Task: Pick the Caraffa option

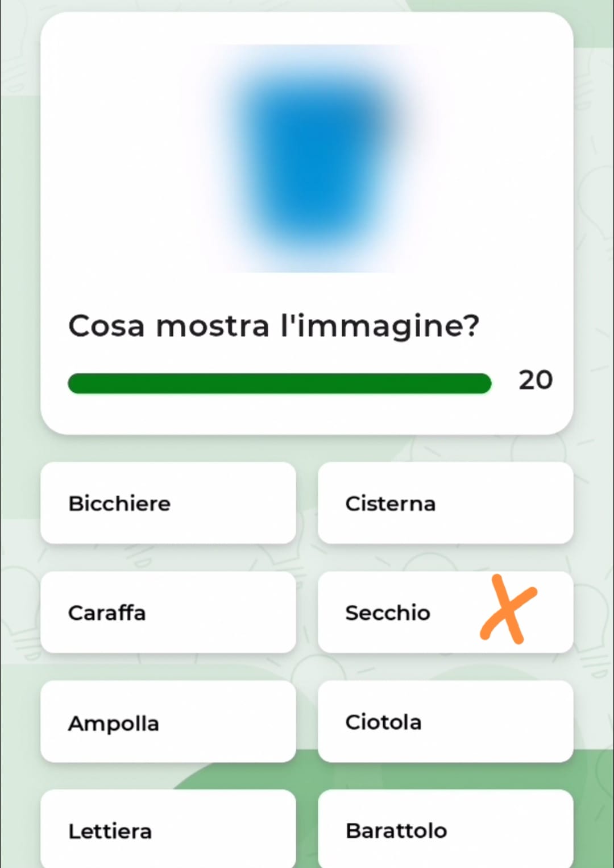Action: [168, 612]
